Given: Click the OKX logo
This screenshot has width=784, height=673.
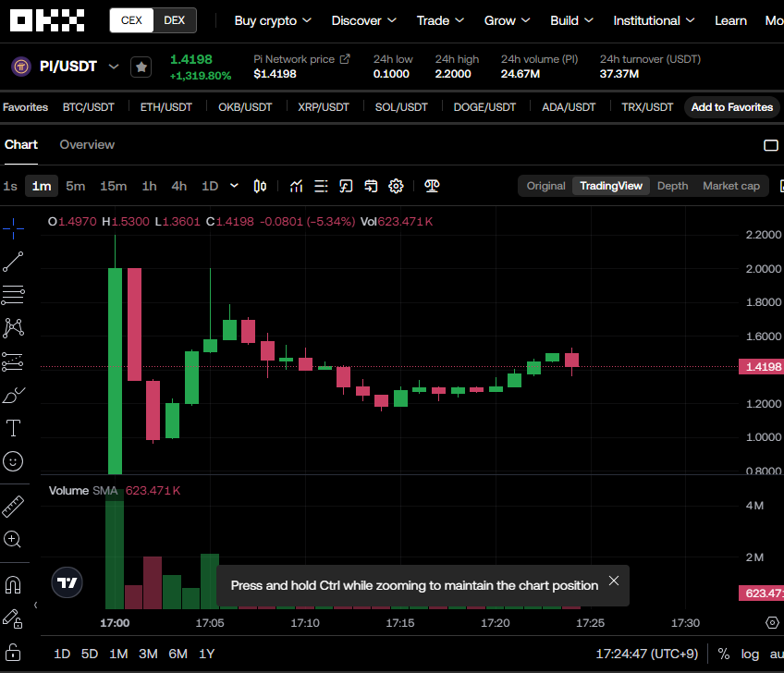Looking at the screenshot, I should (x=47, y=20).
